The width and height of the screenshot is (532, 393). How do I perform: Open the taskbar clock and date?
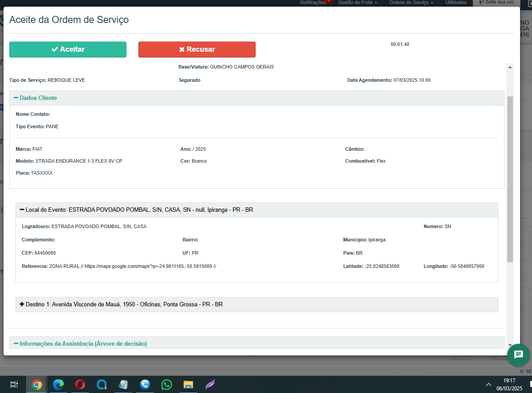coord(509,384)
